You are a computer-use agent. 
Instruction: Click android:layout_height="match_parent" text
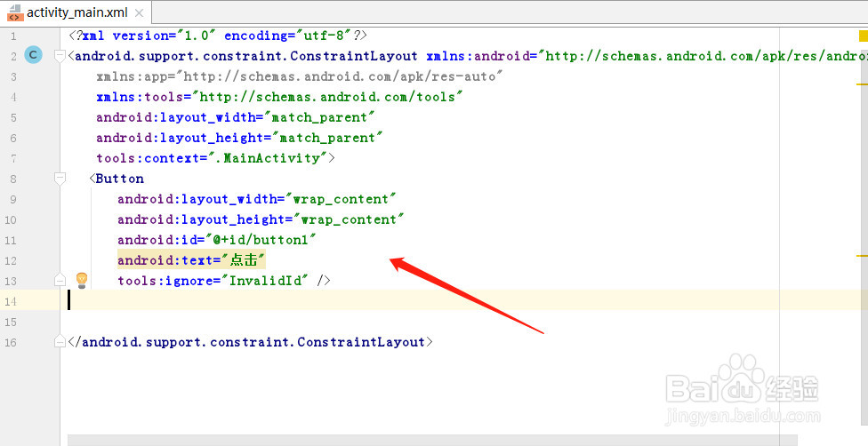click(x=239, y=138)
